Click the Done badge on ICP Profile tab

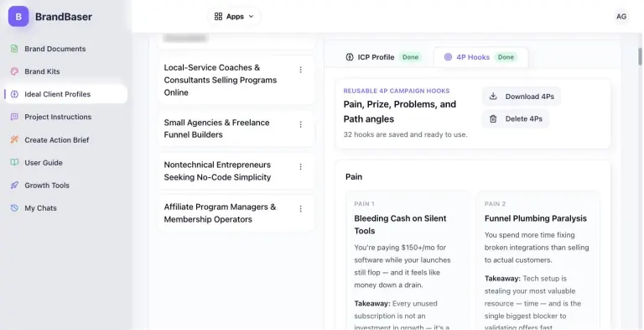(410, 57)
